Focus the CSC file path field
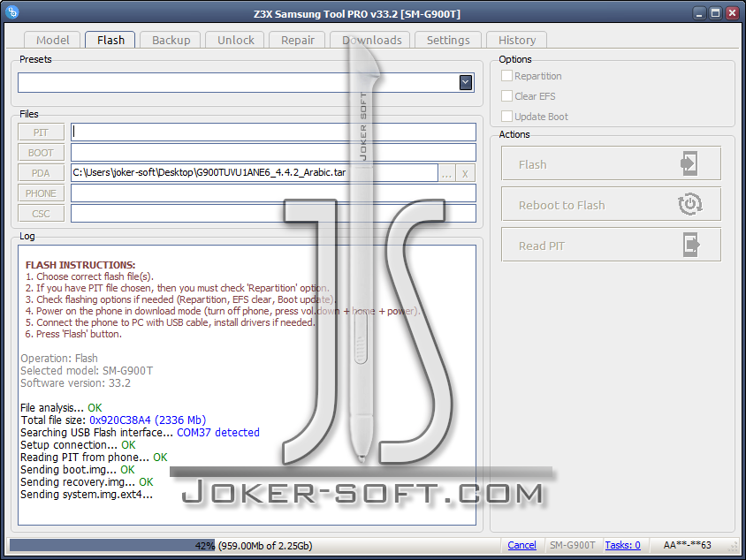Screen dimensions: 746x560 point(273,214)
